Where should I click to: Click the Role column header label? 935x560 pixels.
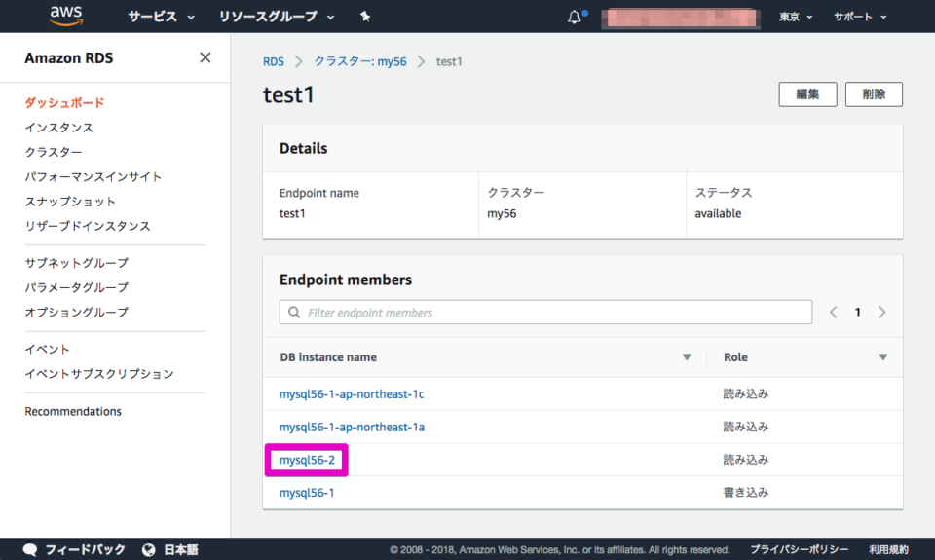pyautogui.click(x=735, y=357)
